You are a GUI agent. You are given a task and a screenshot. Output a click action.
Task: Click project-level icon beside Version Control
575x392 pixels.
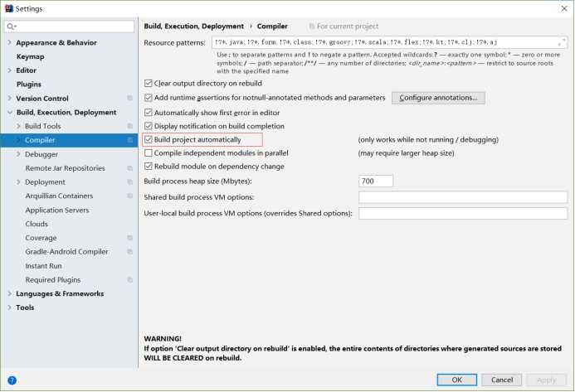pyautogui.click(x=129, y=98)
